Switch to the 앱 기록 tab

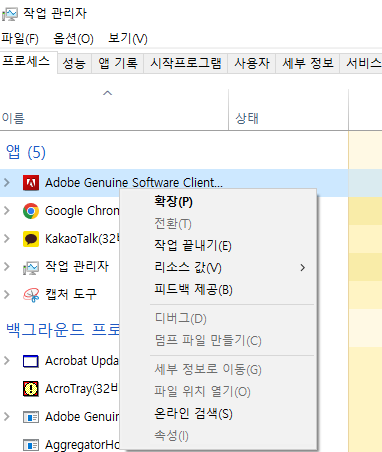pyautogui.click(x=117, y=63)
